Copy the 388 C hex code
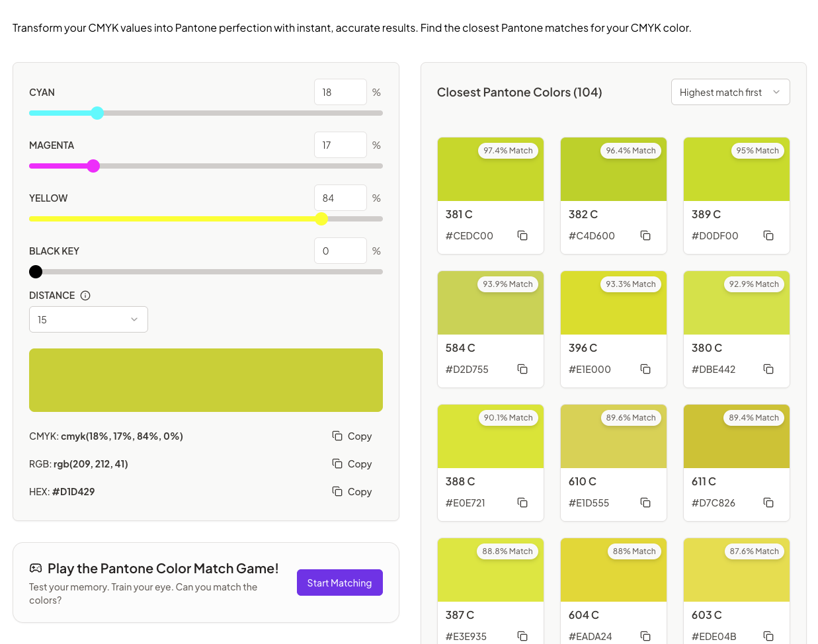 pyautogui.click(x=522, y=503)
